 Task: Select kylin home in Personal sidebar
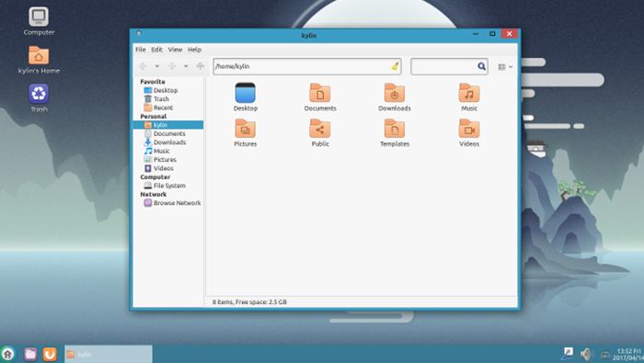point(168,125)
